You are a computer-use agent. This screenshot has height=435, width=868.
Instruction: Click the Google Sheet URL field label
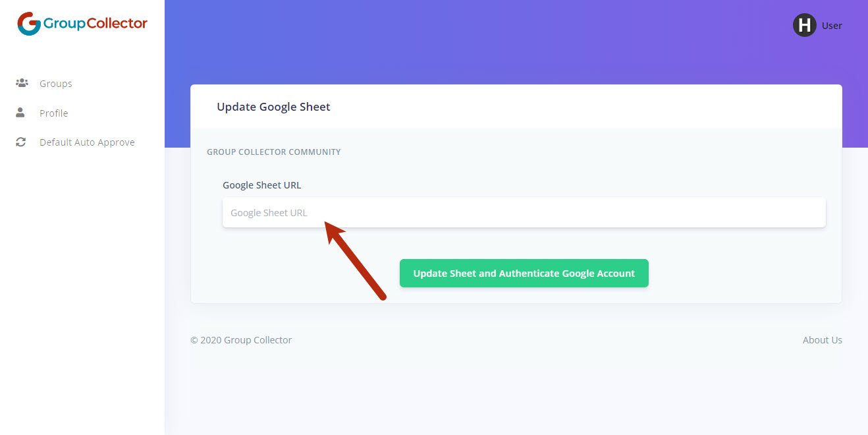click(x=262, y=185)
